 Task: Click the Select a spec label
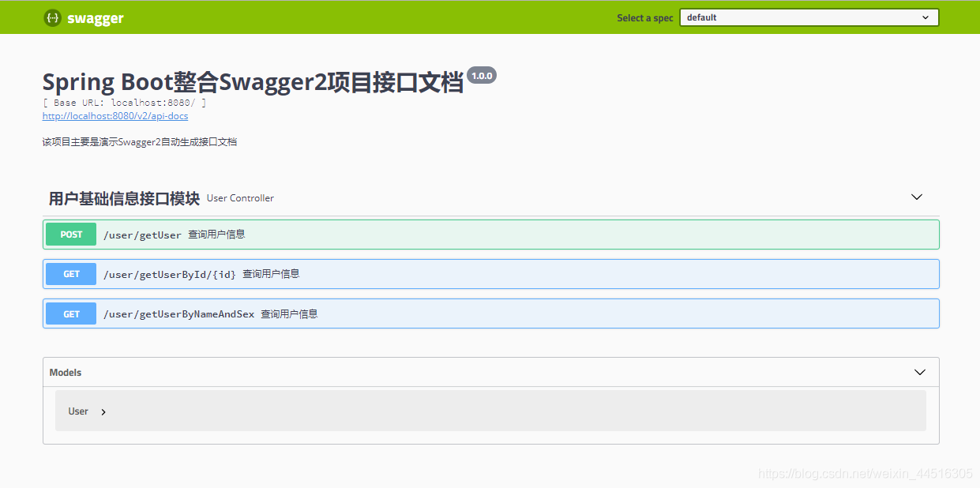[x=645, y=18]
